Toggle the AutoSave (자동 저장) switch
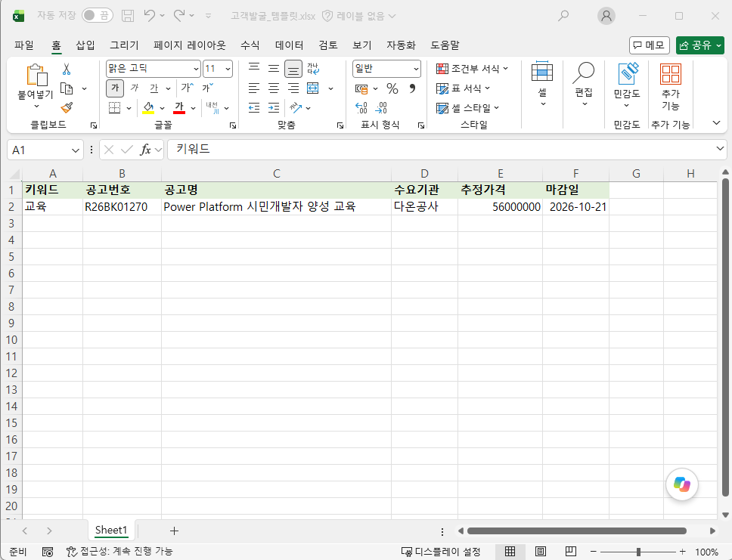732x560 pixels. click(x=96, y=15)
